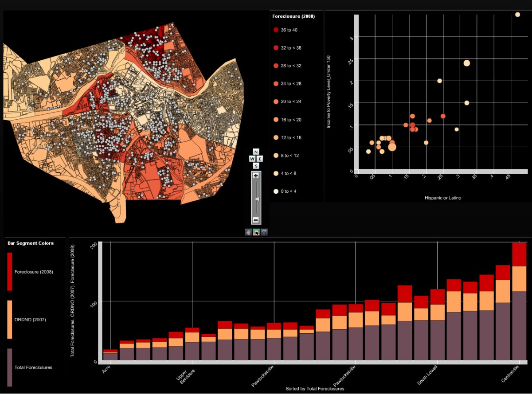The image size is (532, 394).
Task: Click the 0 to < 4 legend swatch
Action: pos(276,191)
